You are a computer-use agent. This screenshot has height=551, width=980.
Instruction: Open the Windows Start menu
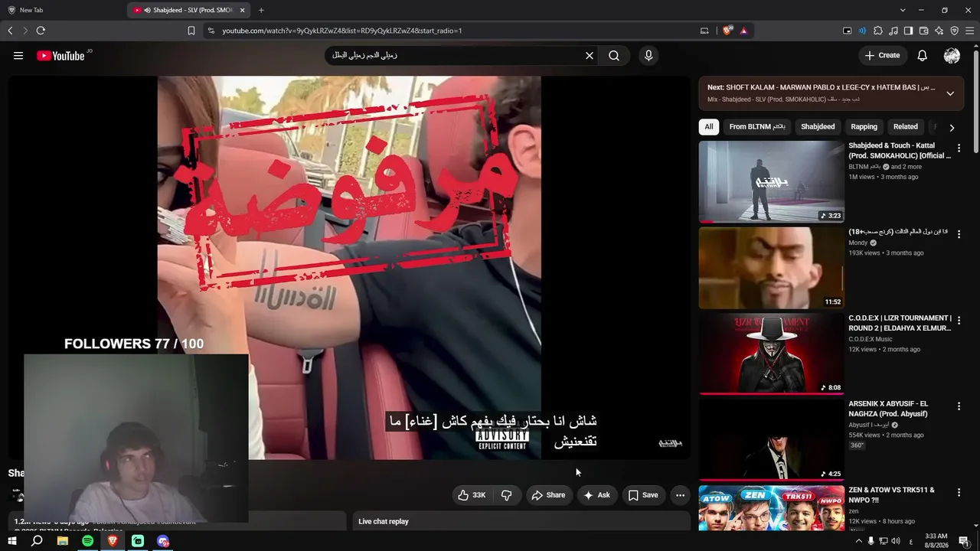coord(12,541)
